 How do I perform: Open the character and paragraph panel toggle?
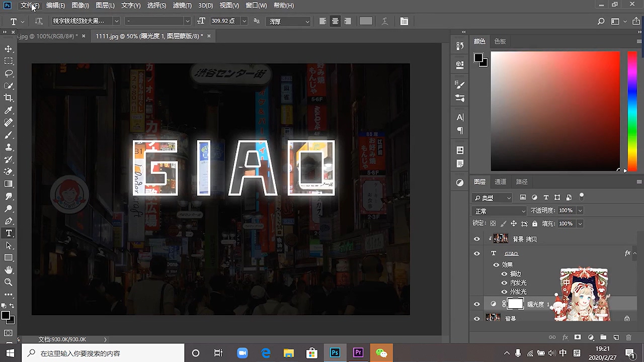click(x=404, y=21)
